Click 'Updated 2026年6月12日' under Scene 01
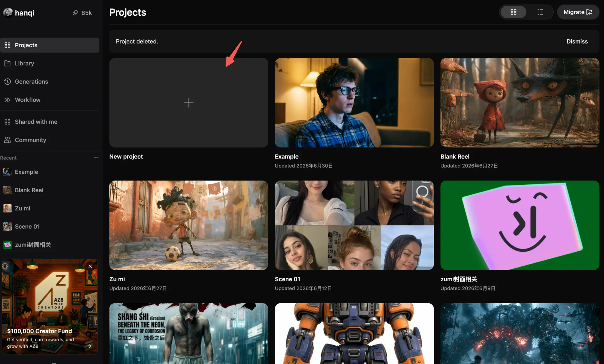This screenshot has height=364, width=604. 303,288
